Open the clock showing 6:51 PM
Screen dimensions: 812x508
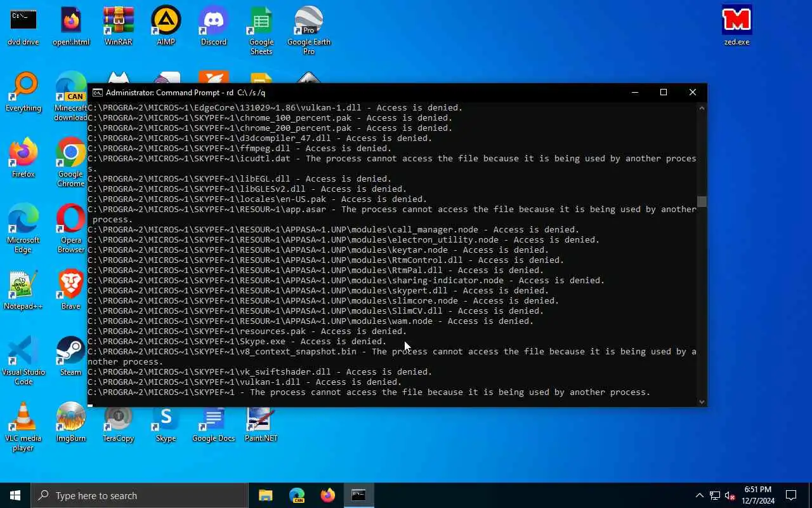coord(759,495)
